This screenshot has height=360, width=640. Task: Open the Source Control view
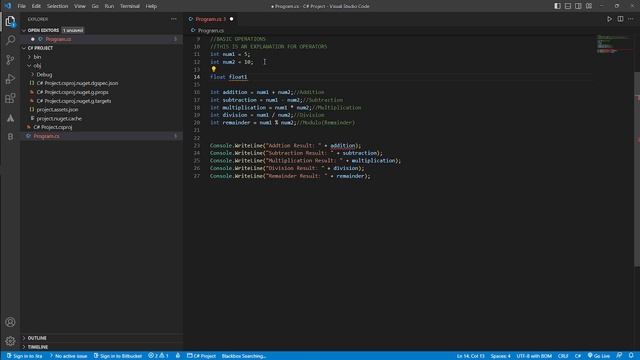10,60
